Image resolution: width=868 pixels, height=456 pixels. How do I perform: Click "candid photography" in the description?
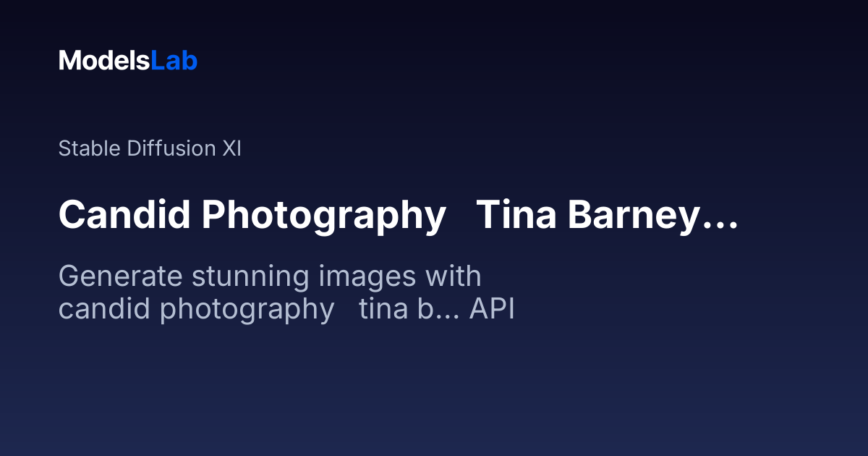pos(195,310)
